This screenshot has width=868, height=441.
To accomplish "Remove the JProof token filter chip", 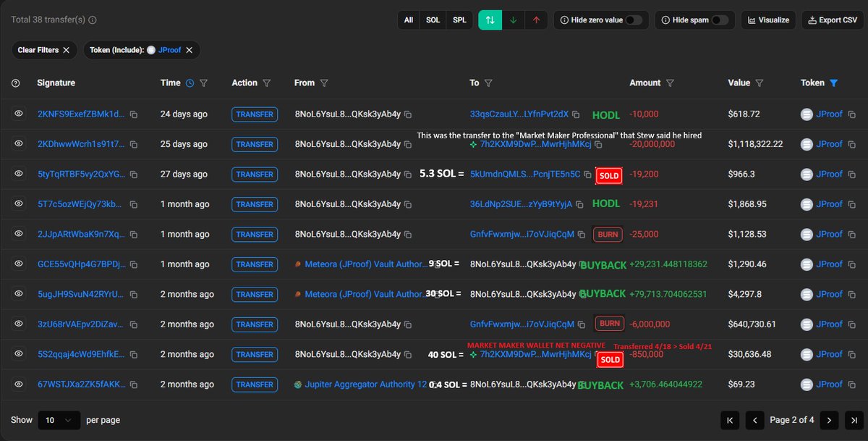I will (190, 50).
